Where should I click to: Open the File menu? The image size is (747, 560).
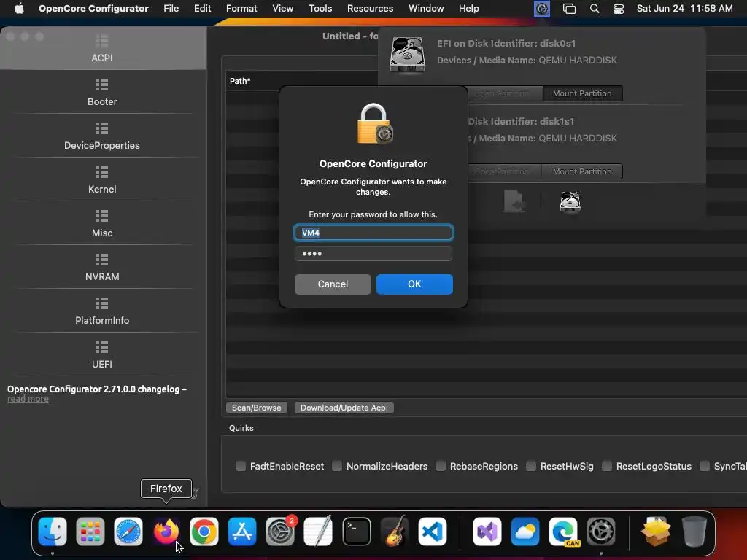[171, 9]
